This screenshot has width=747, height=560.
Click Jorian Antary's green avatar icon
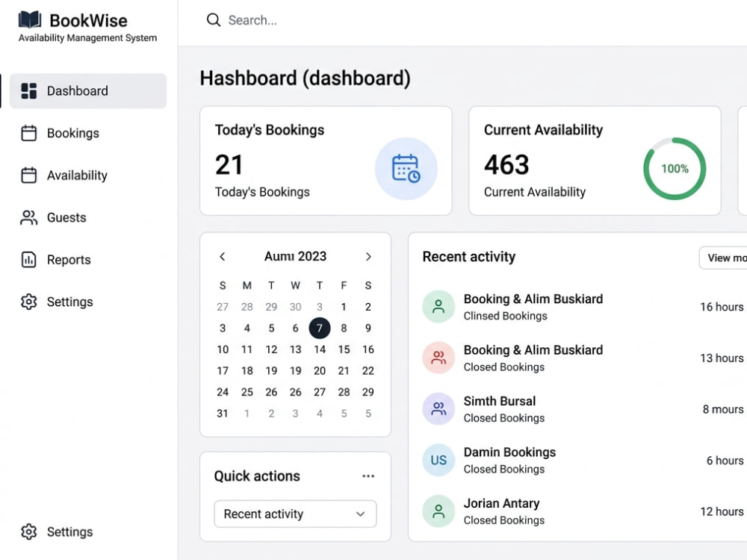tap(438, 511)
